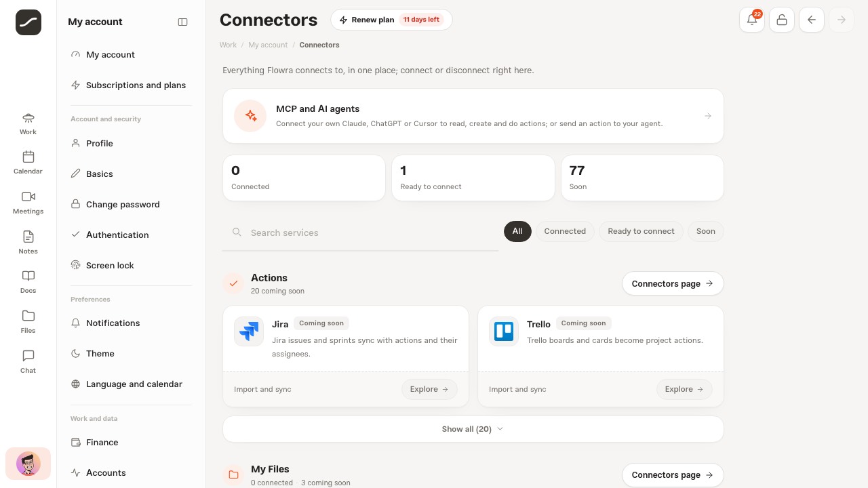Filter by Connected services
868x488 pixels.
click(x=565, y=231)
